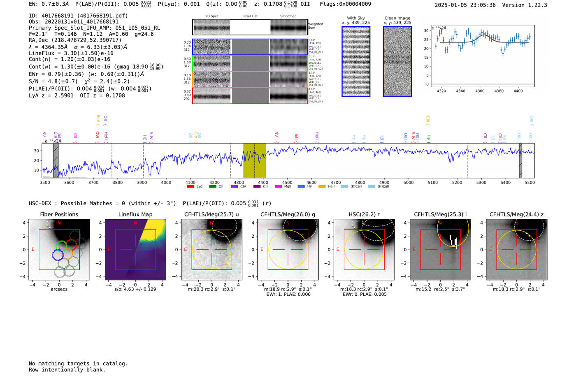Click the magenta MgII legend swatch

(x=278, y=186)
